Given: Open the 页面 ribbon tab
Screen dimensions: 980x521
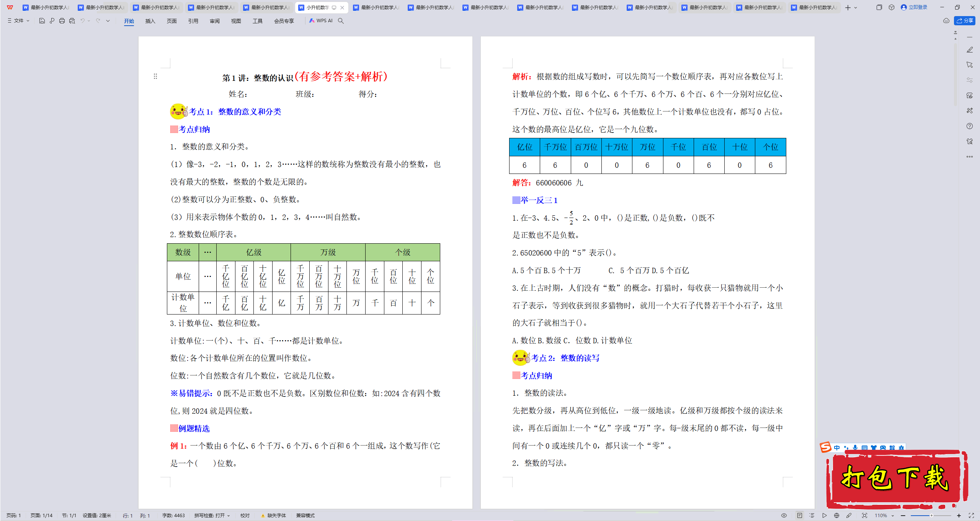Looking at the screenshot, I should pyautogui.click(x=171, y=21).
